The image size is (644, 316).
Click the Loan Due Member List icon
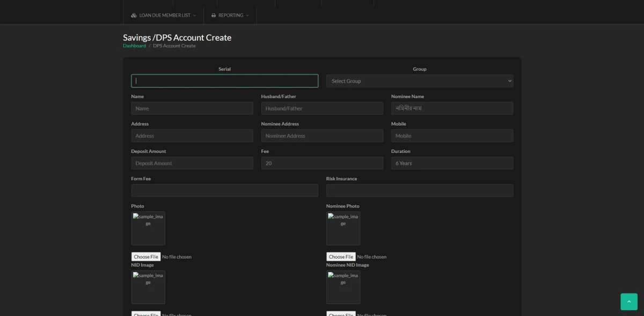tap(134, 16)
